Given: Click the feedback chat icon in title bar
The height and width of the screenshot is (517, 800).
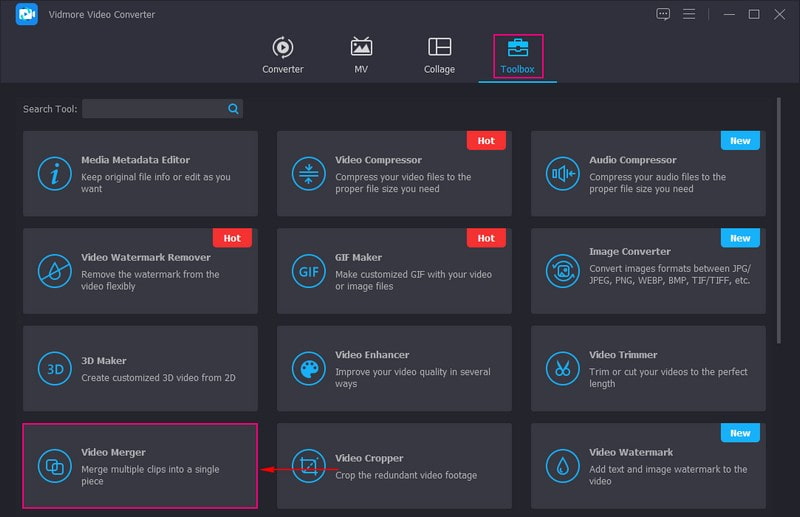Looking at the screenshot, I should coord(663,14).
